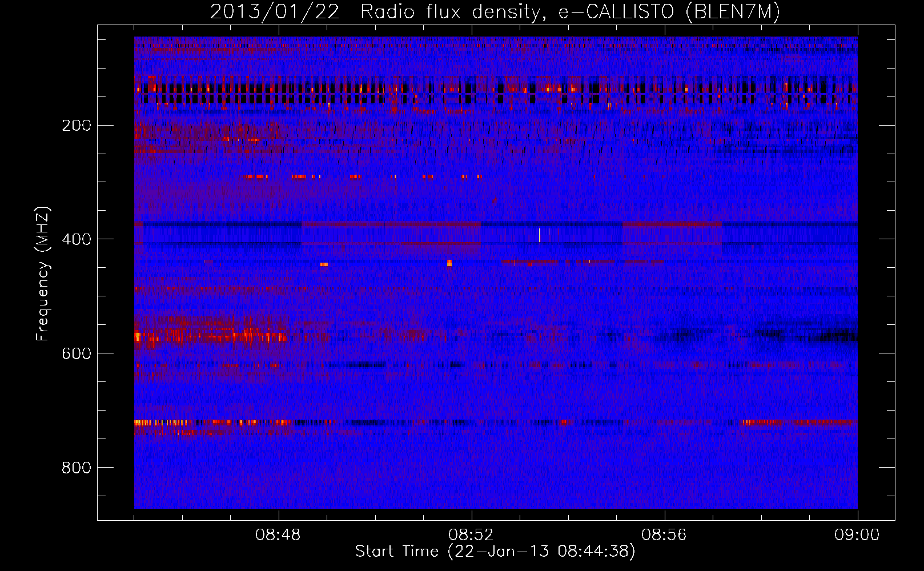Click the 08:48 time tick label
This screenshot has width=924, height=571.
[x=278, y=535]
